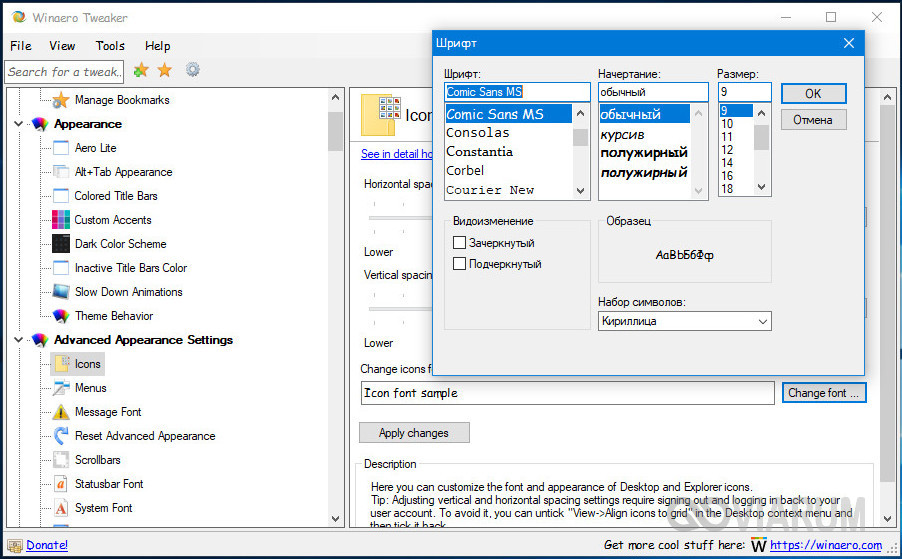Open the Donate! link
Image resolution: width=902 pixels, height=559 pixels.
tap(47, 545)
